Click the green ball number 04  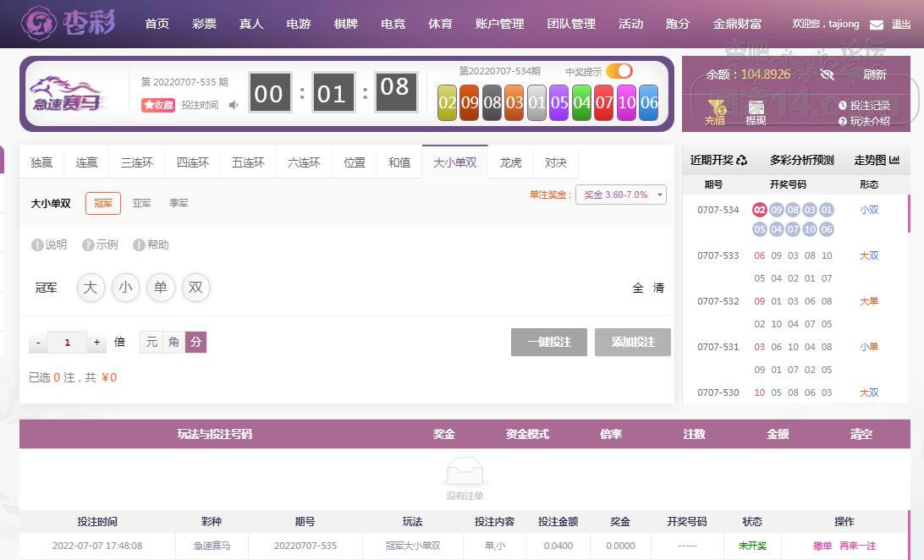581,102
